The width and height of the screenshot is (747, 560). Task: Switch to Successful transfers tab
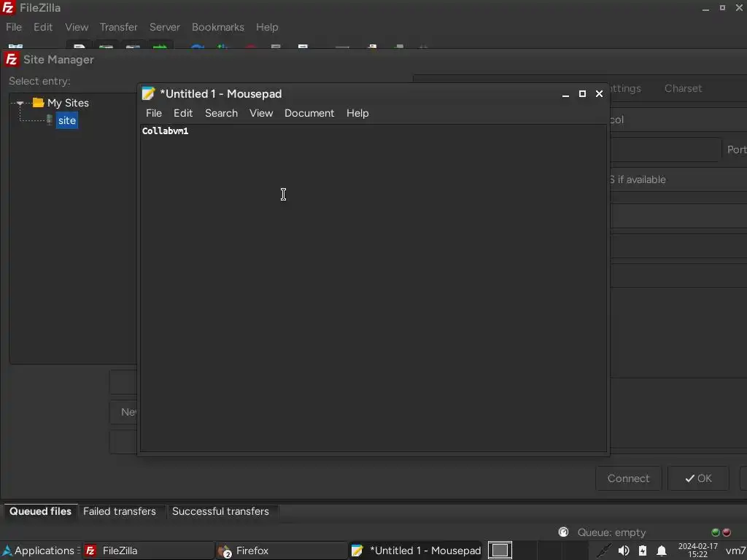[220, 511]
